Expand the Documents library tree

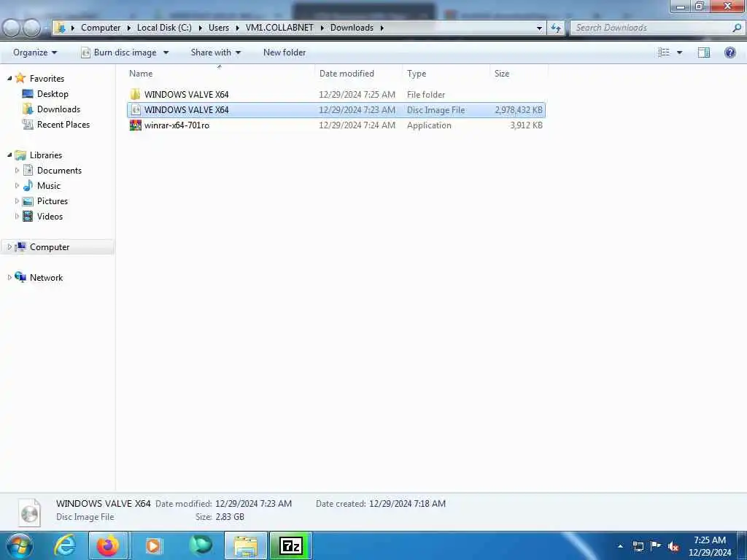[x=18, y=171]
